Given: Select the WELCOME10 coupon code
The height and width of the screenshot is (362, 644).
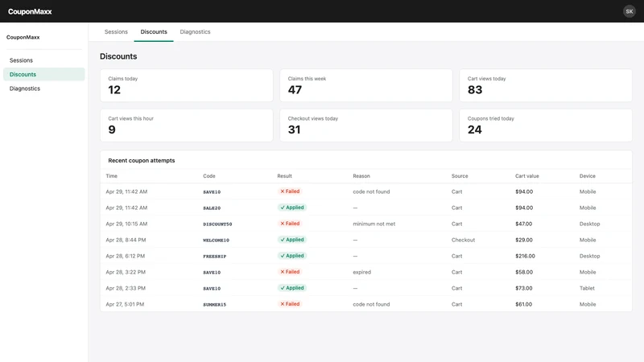Looking at the screenshot, I should (216, 240).
